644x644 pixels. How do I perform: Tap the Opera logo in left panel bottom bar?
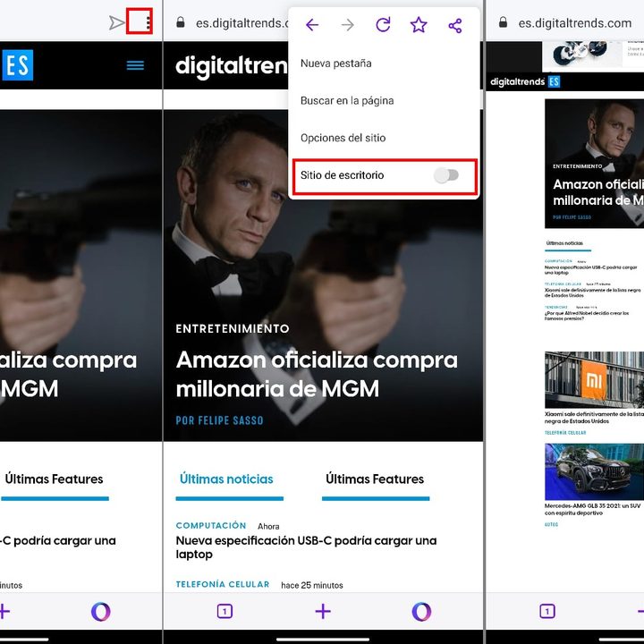100,611
